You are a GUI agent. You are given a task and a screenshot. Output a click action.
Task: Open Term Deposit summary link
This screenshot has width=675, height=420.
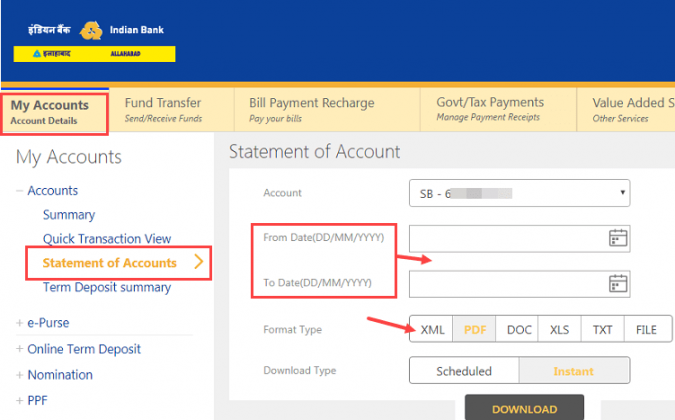coord(107,287)
